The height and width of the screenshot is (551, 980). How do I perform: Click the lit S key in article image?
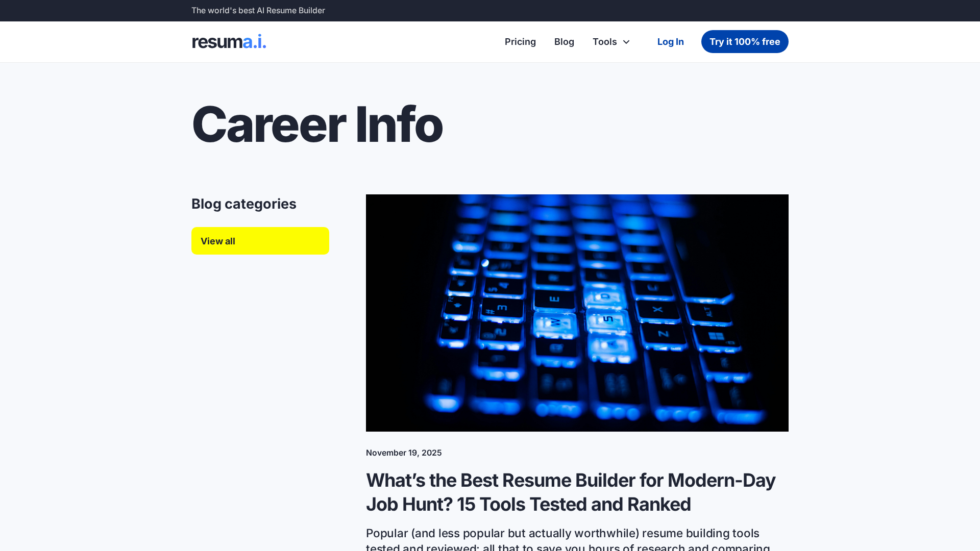[x=607, y=320]
